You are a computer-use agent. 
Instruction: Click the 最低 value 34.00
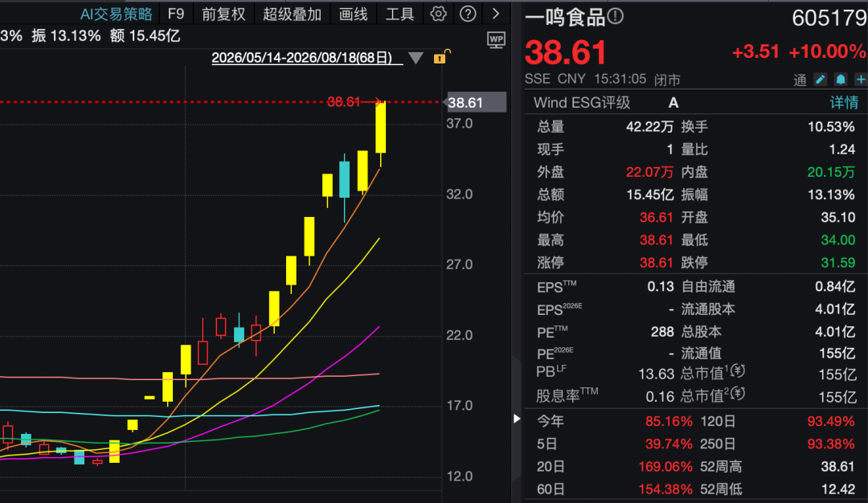[838, 240]
